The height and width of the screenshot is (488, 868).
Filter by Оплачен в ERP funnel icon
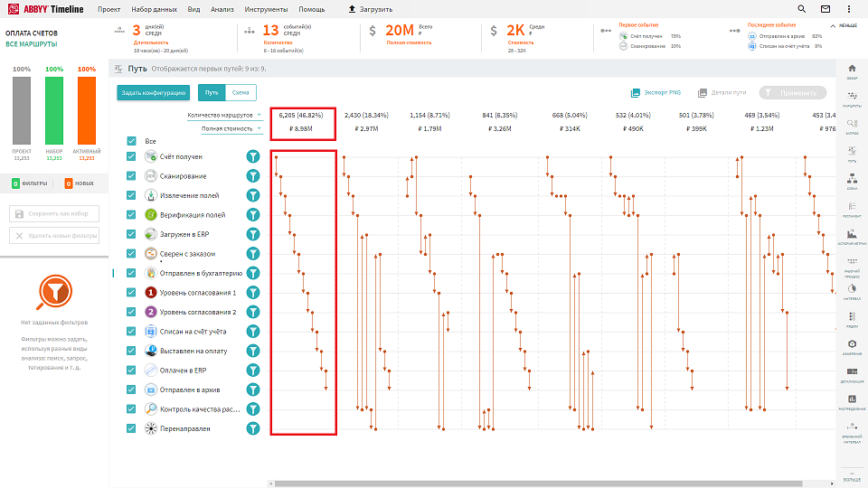(x=253, y=371)
